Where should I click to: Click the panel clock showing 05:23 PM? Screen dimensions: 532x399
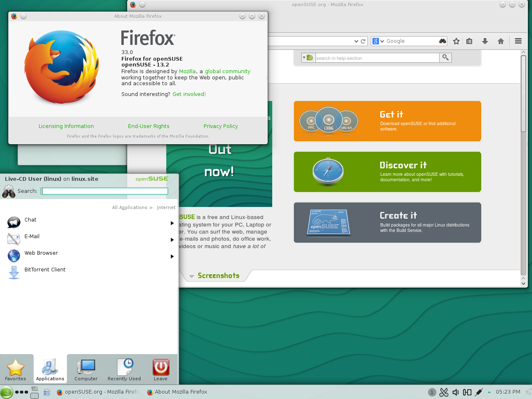(x=508, y=392)
